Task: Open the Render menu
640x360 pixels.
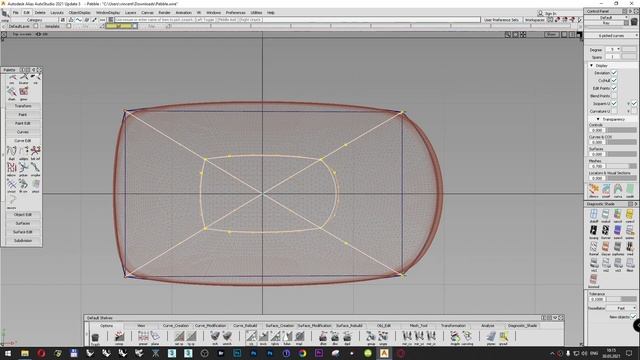Action: [x=164, y=13]
